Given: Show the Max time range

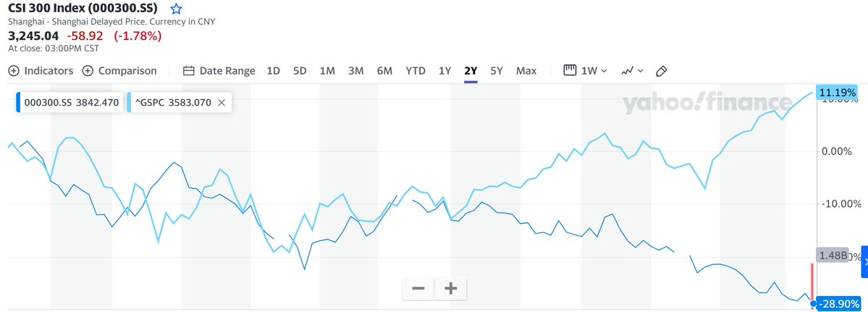Looking at the screenshot, I should (x=526, y=71).
